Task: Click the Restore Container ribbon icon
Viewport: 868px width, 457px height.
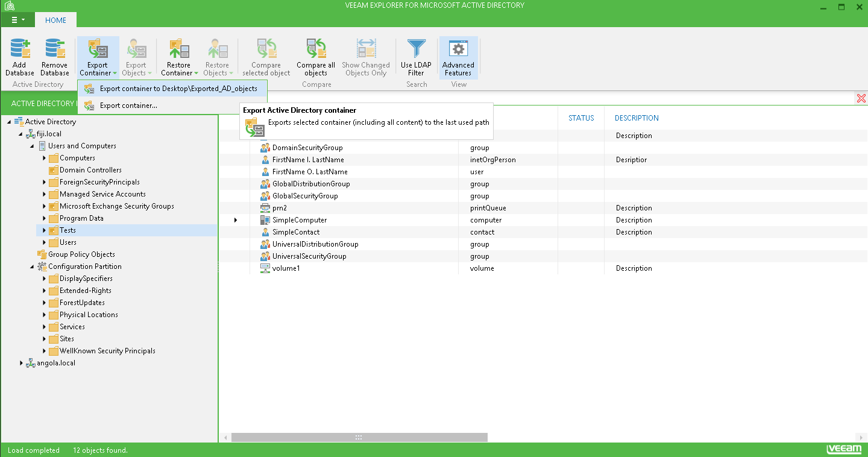Action: 179,48
